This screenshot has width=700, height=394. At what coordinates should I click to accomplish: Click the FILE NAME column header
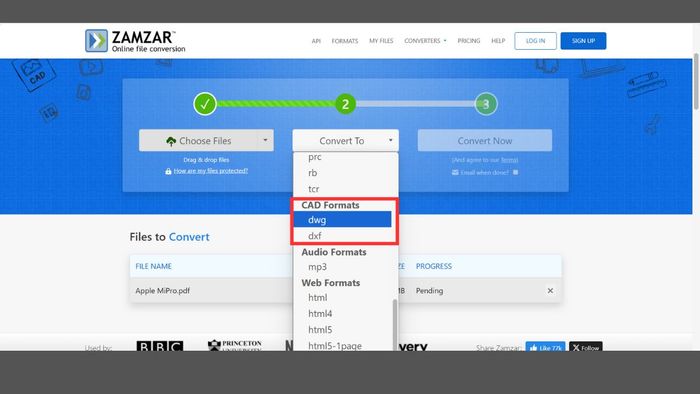154,266
